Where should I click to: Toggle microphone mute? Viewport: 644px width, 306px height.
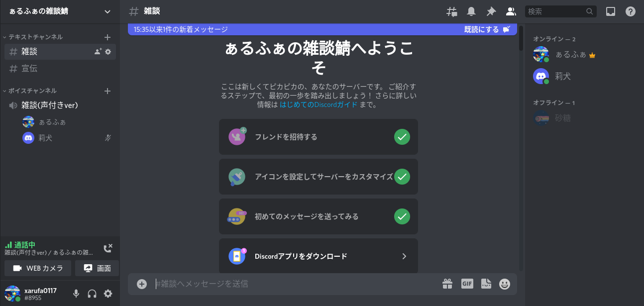[76, 294]
